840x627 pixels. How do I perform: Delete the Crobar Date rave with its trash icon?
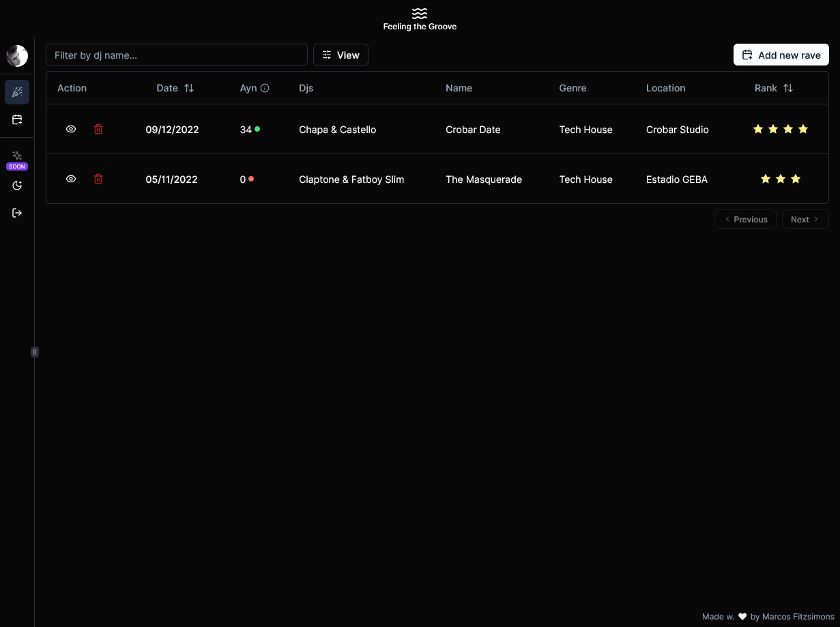coord(98,129)
